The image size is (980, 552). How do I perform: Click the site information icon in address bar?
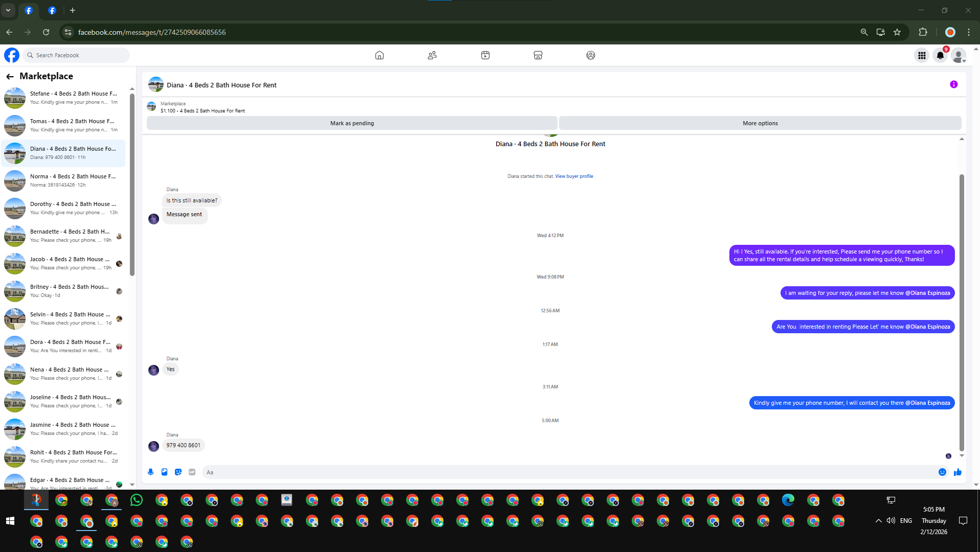68,32
